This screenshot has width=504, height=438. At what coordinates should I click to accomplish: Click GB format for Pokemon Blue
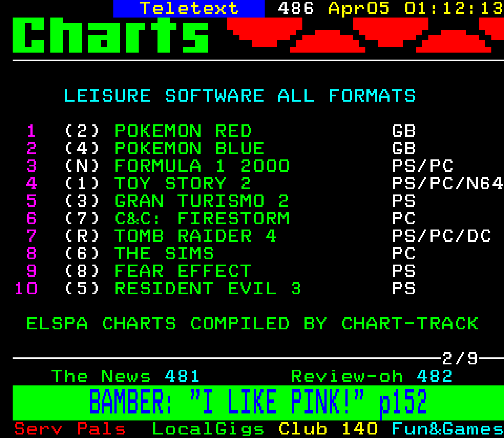pyautogui.click(x=404, y=149)
